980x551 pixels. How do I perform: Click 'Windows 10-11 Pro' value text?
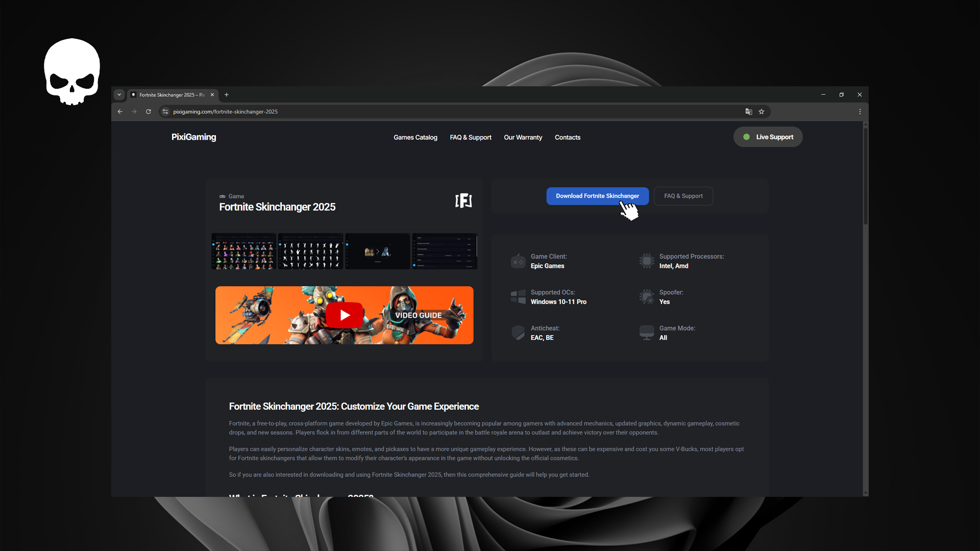tap(558, 302)
